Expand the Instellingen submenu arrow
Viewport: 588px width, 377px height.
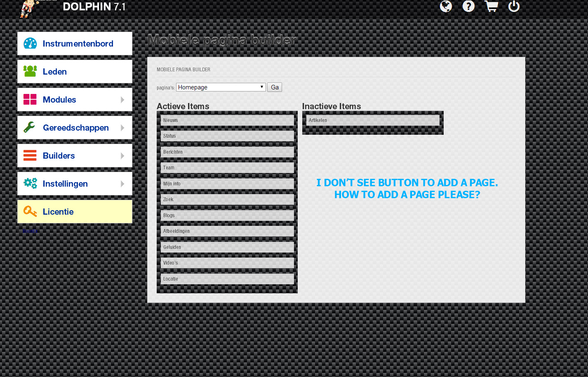click(x=122, y=184)
